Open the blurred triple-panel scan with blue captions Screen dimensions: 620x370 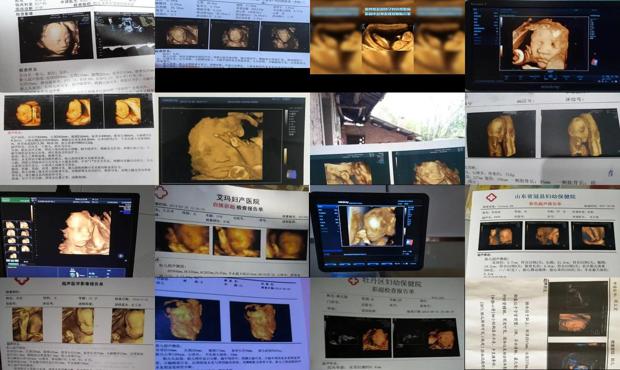tap(388, 37)
